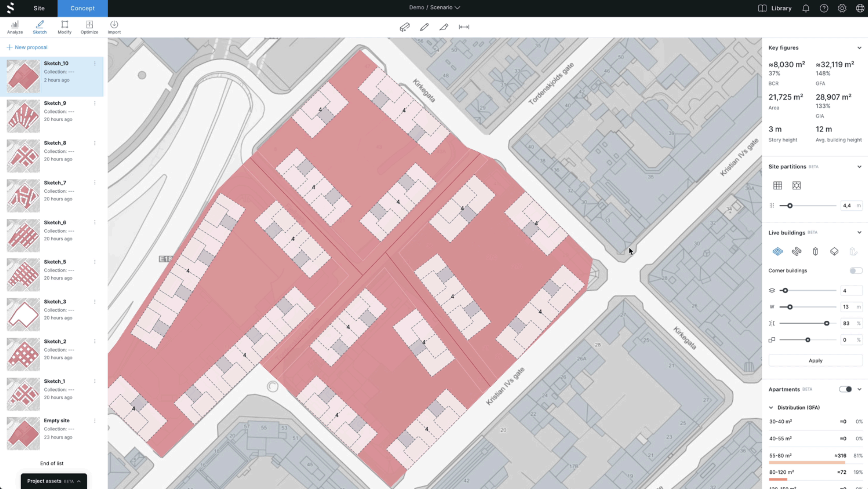Adjust the site partition spacing slider
The image size is (868, 489).
[x=790, y=205]
